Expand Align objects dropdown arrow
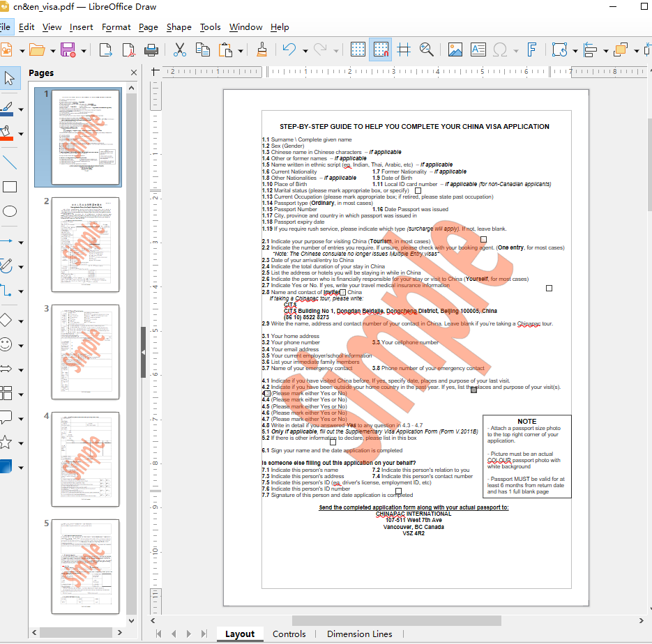Screen dimensions: 652x644 [x=605, y=51]
